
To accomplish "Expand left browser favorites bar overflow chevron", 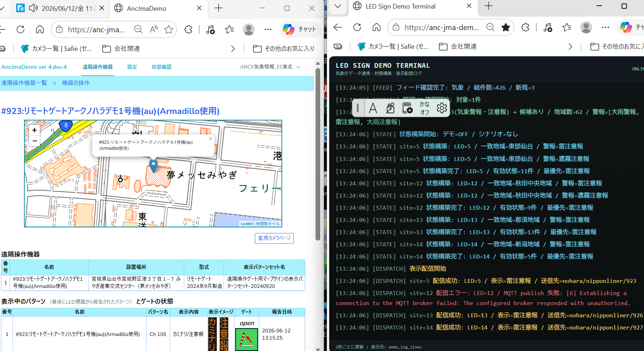I will (x=233, y=48).
